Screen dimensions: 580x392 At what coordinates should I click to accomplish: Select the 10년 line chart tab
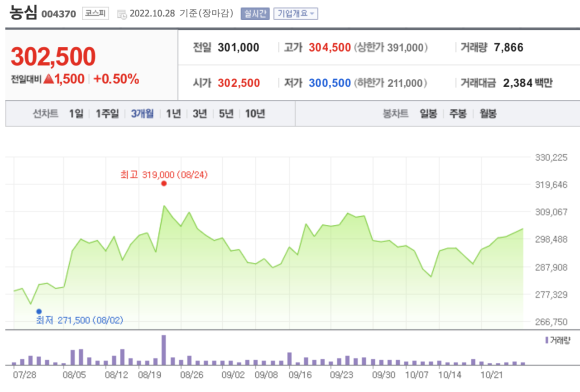pyautogui.click(x=255, y=114)
